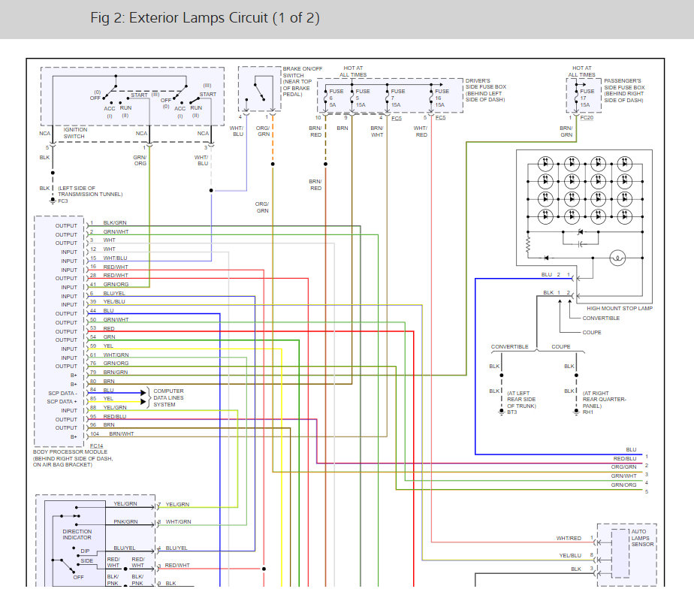Click the 'PNK/GRN' label in direction indicator switch
This screenshot has width=694, height=616.
(x=125, y=522)
